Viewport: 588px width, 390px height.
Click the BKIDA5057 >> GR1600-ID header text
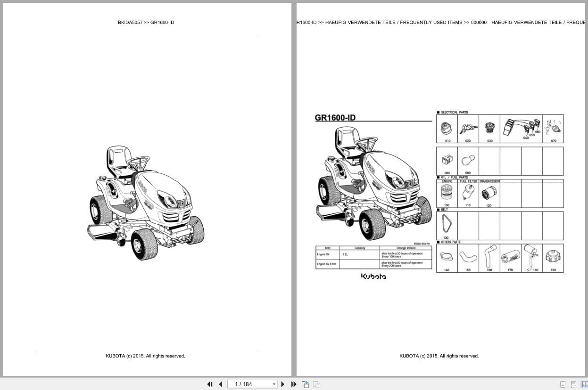(x=146, y=22)
